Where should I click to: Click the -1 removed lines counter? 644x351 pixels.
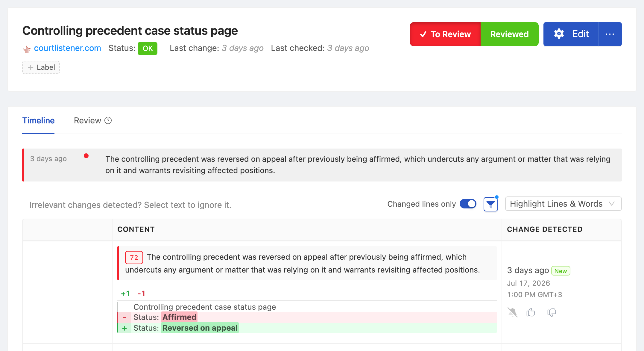[141, 293]
